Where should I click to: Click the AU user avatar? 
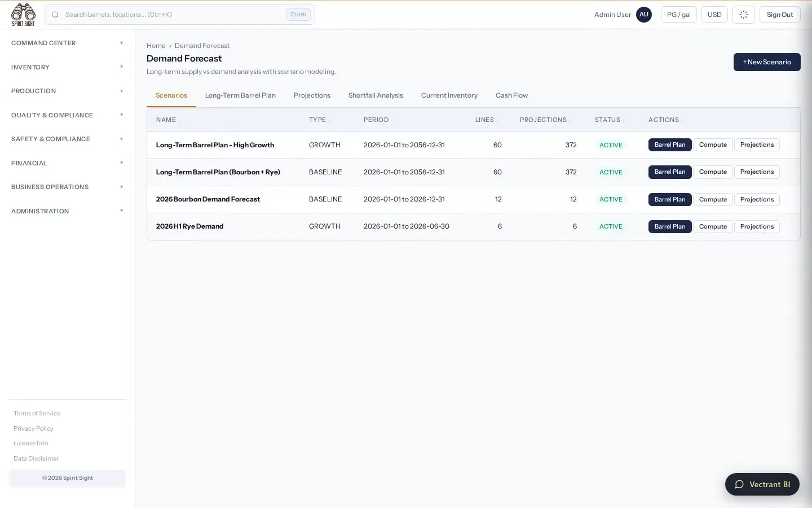[643, 15]
